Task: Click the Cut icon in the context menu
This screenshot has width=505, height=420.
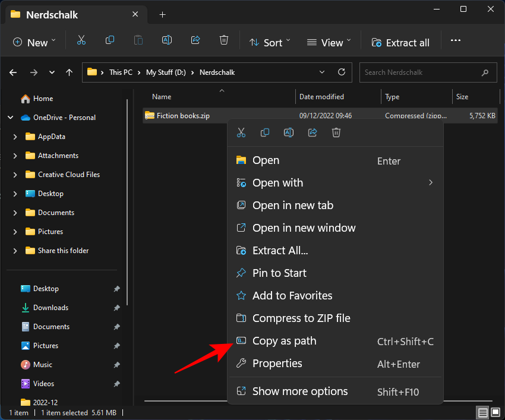Action: pyautogui.click(x=241, y=132)
